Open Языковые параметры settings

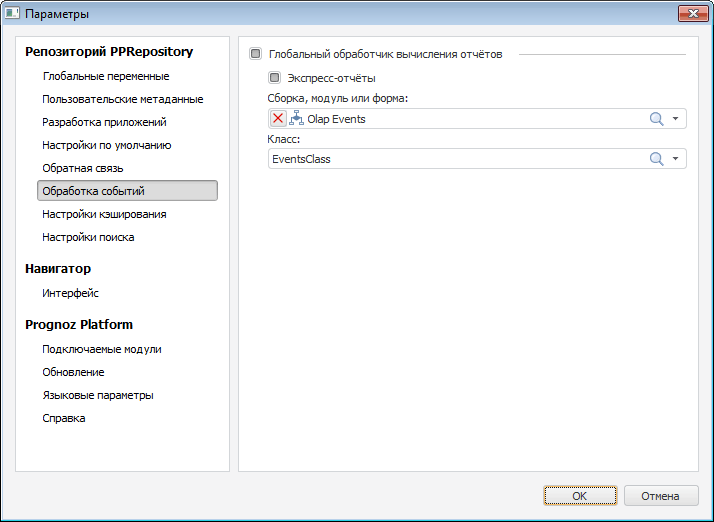[97, 395]
